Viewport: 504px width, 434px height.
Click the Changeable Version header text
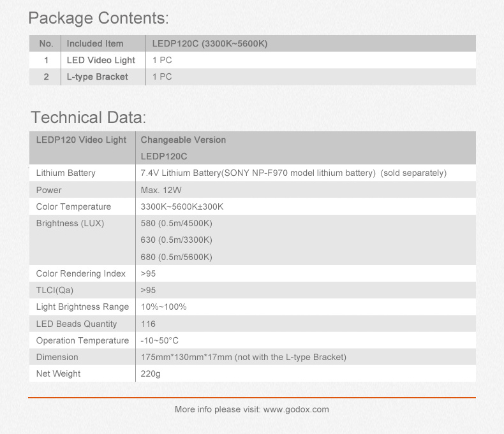(x=183, y=140)
